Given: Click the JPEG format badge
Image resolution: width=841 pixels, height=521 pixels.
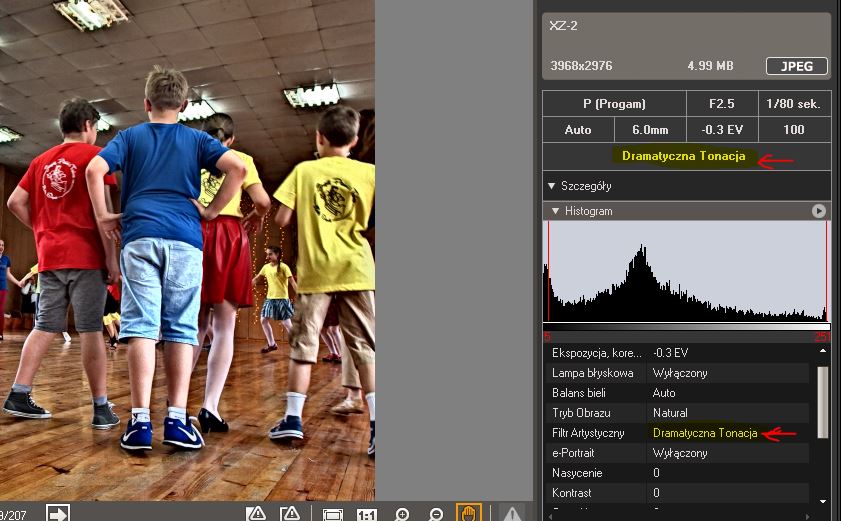Looking at the screenshot, I should (x=797, y=66).
